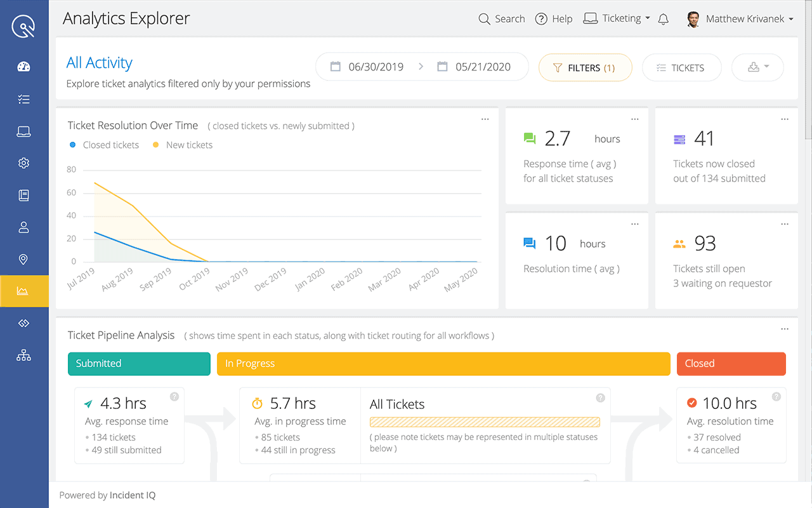The image size is (812, 508).
Task: Open the knowledge base book icon
Action: [x=23, y=195]
